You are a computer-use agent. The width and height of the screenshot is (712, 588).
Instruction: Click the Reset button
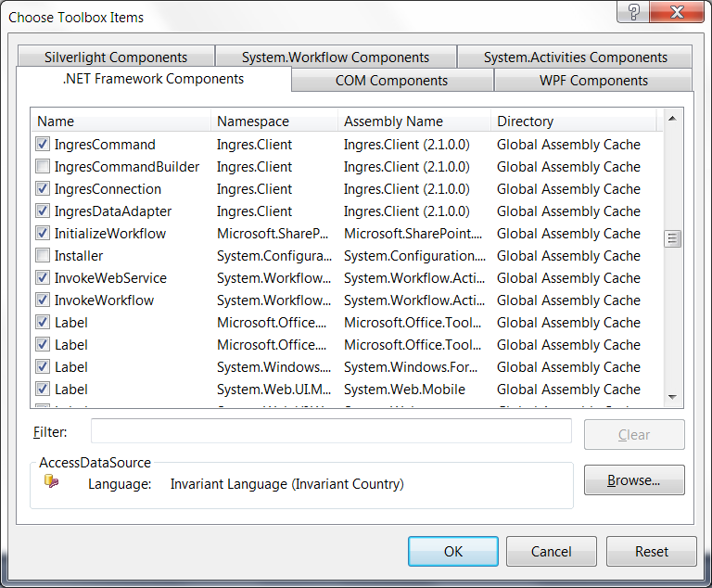click(x=651, y=551)
